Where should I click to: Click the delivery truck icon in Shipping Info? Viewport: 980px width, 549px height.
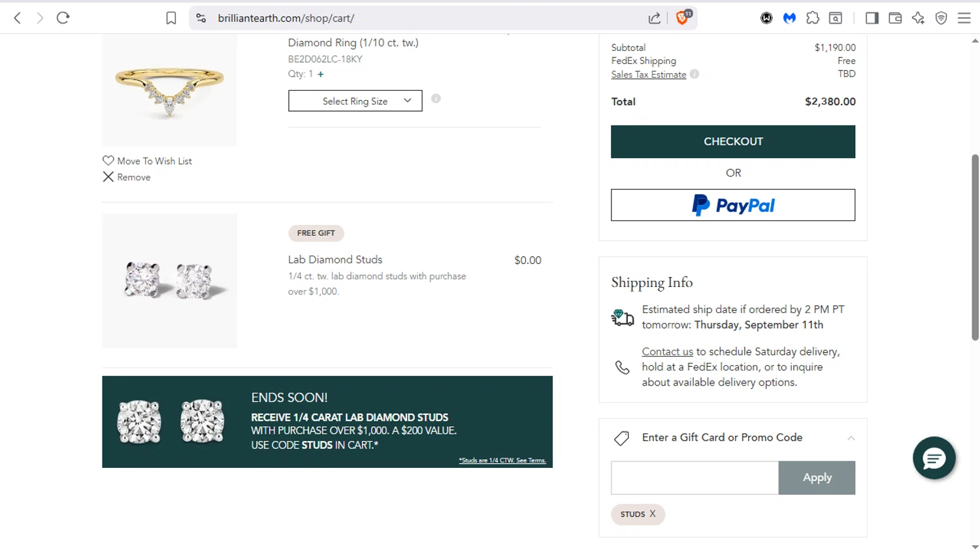(623, 318)
